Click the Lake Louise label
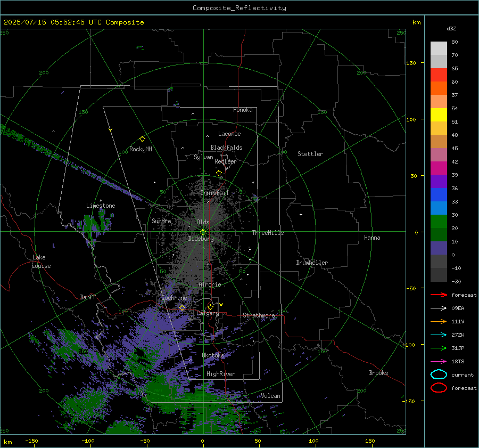Screen dimensions: 479x448 (x=41, y=262)
